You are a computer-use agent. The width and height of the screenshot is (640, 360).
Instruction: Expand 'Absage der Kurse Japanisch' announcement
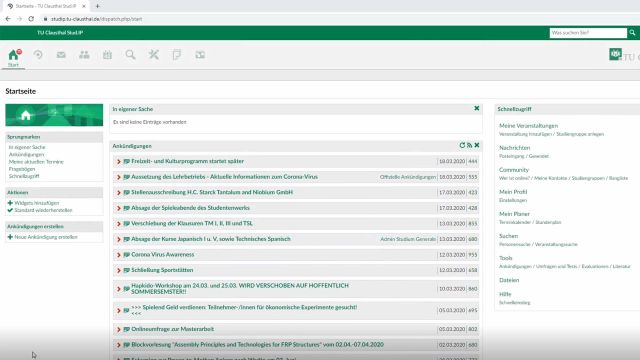[x=119, y=239]
